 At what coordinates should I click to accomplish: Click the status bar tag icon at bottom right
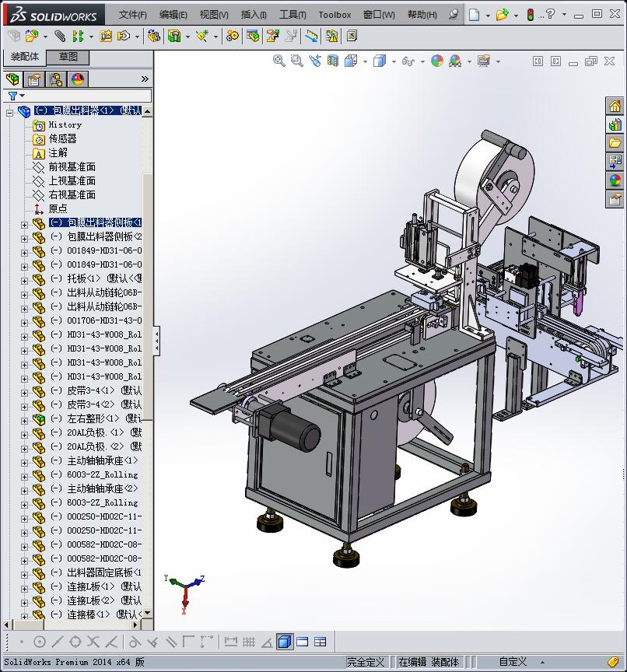point(612,662)
